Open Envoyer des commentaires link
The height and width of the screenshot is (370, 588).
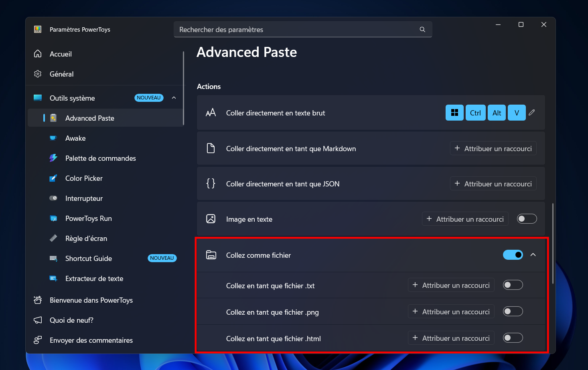[x=105, y=340]
